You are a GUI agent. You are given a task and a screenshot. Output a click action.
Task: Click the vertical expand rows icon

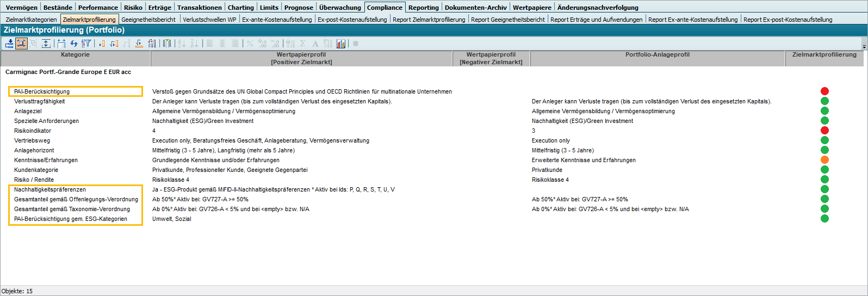click(x=46, y=44)
